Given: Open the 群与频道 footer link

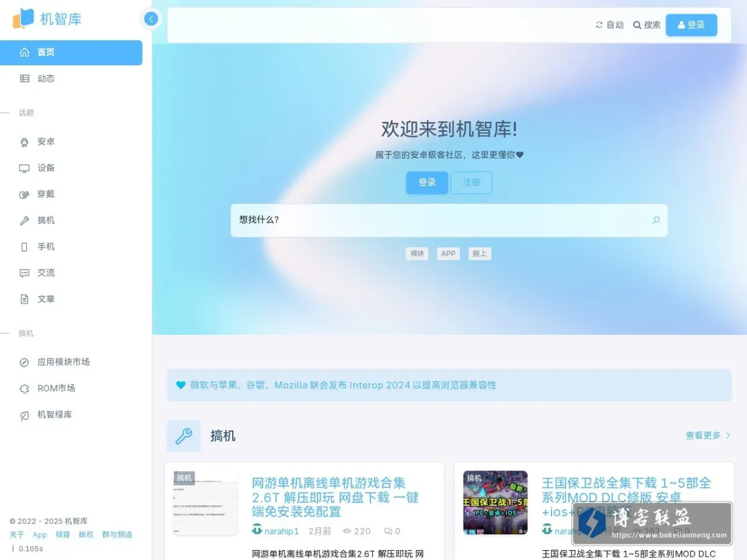Looking at the screenshot, I should [117, 534].
